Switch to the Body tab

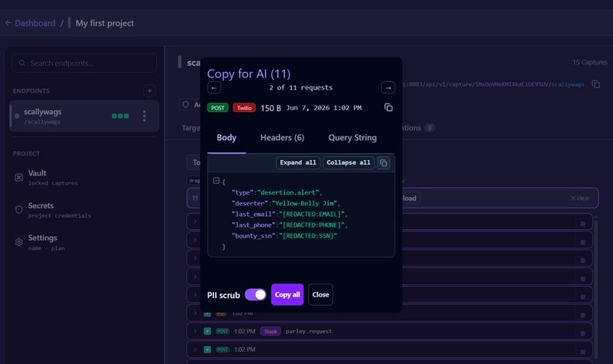click(226, 138)
